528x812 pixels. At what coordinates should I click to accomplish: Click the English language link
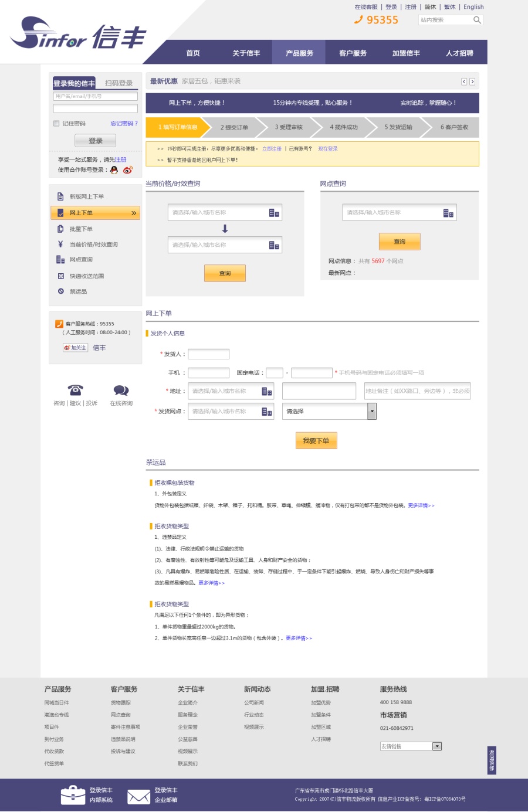point(473,7)
